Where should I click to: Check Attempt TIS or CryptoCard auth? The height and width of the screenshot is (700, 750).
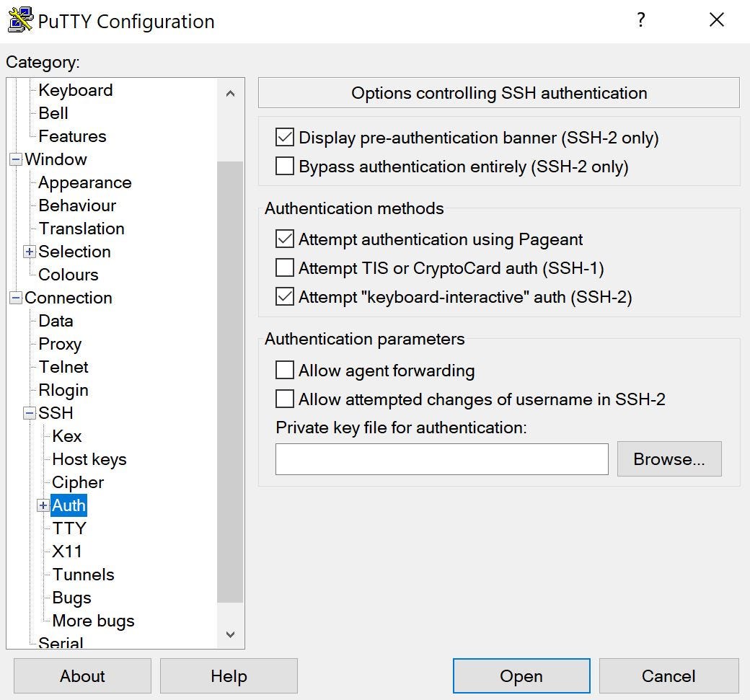(x=286, y=268)
